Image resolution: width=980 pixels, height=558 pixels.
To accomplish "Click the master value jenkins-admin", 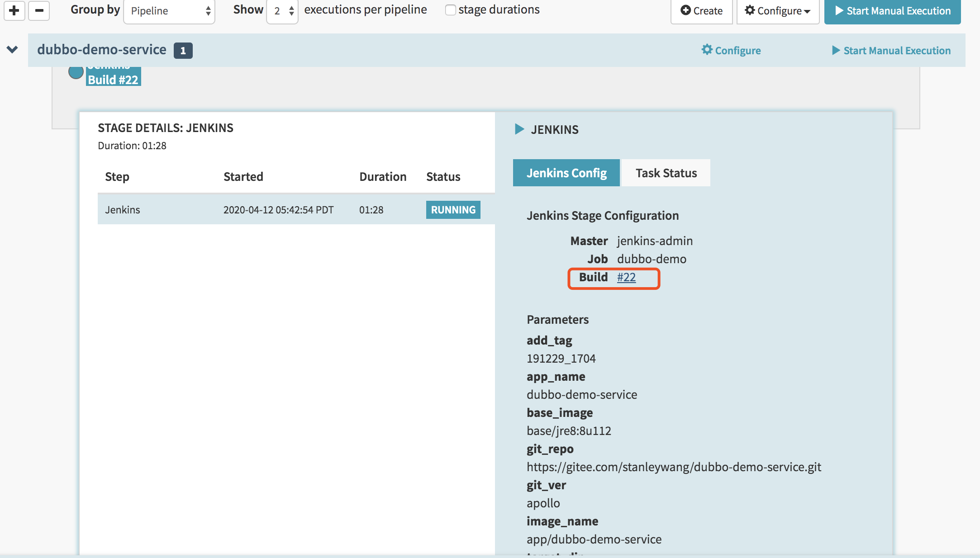I will [655, 241].
